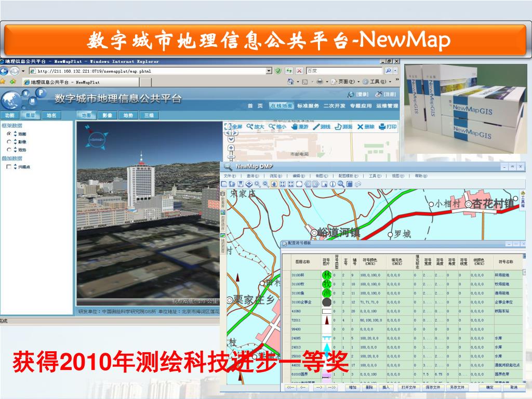Viewport: 532px width, 399px height.
Task: Open the IE search options dropdown arrow
Action: [x=395, y=71]
